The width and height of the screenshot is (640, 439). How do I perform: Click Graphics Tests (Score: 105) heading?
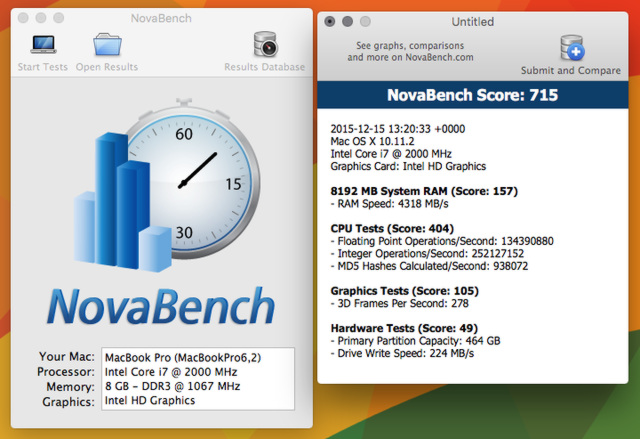404,291
